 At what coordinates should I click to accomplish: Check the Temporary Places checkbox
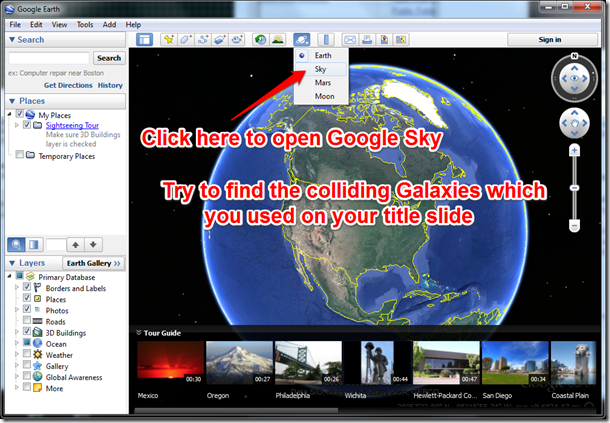[19, 154]
